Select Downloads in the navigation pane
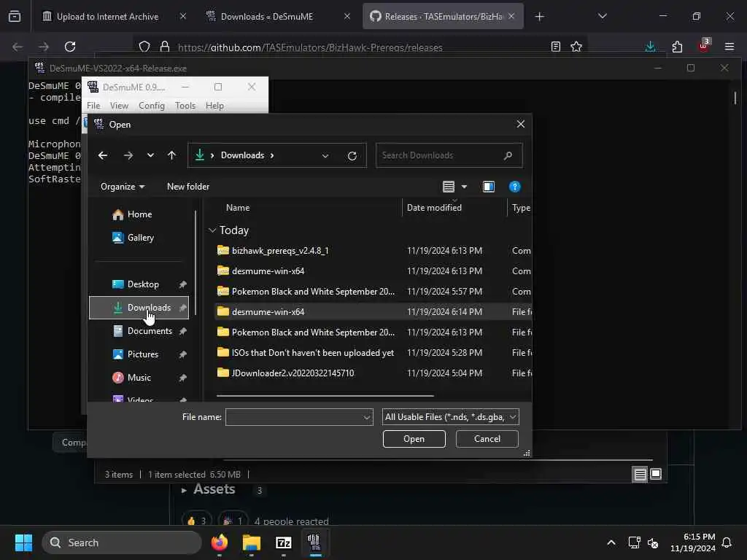 tap(139, 308)
